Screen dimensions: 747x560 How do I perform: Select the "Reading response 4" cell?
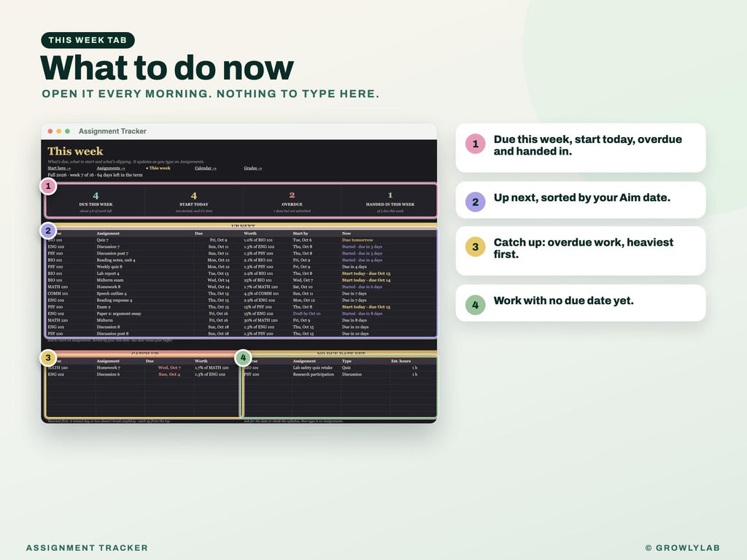click(x=115, y=300)
